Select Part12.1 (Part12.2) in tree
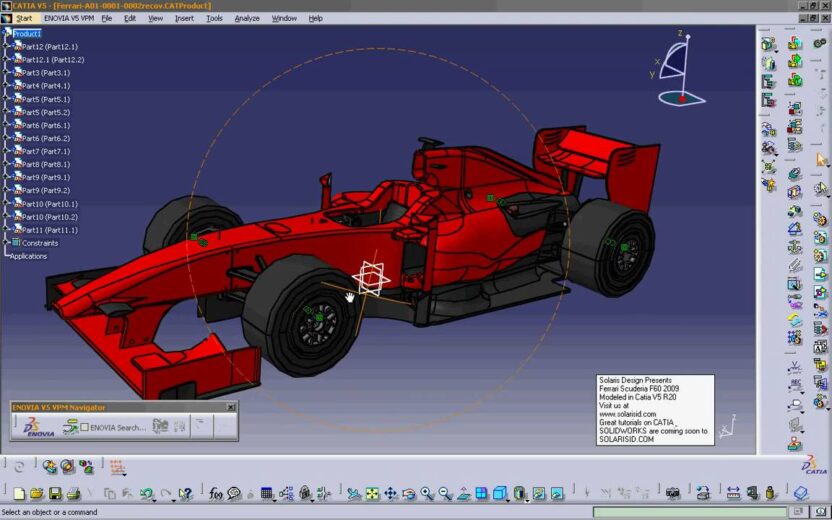 (x=53, y=60)
